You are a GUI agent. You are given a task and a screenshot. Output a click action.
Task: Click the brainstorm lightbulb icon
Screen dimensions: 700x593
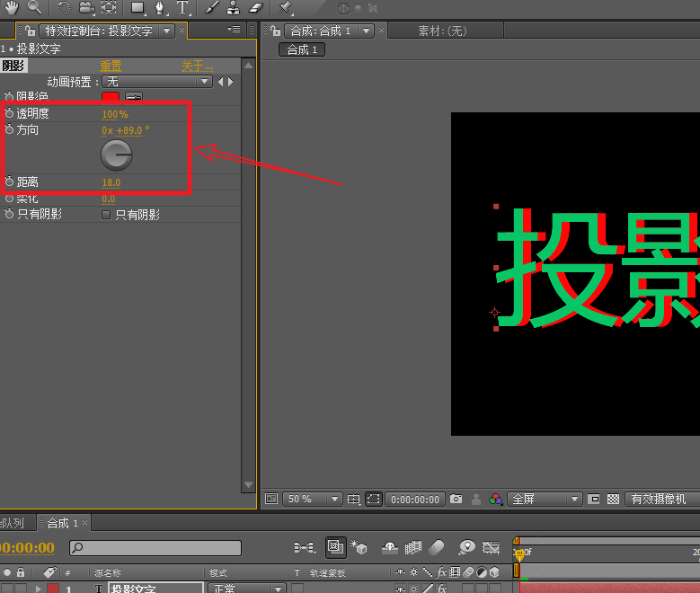(467, 547)
